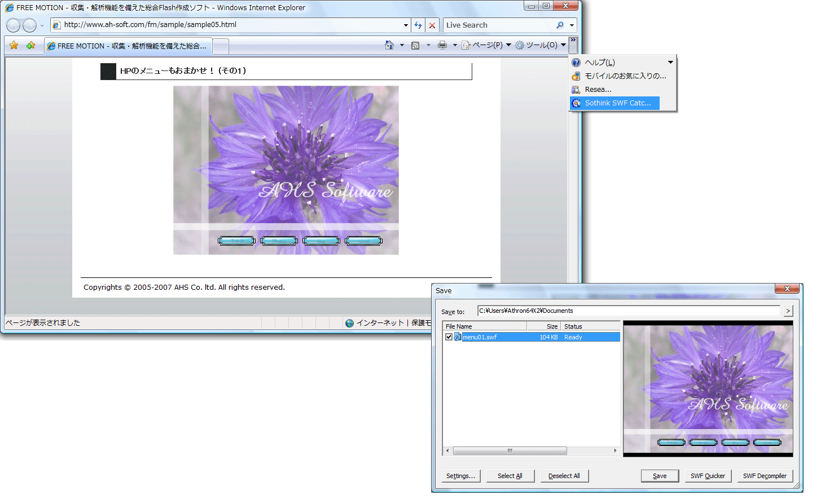
Task: Click the file list horizontal scrollbar thumb
Action: point(510,451)
